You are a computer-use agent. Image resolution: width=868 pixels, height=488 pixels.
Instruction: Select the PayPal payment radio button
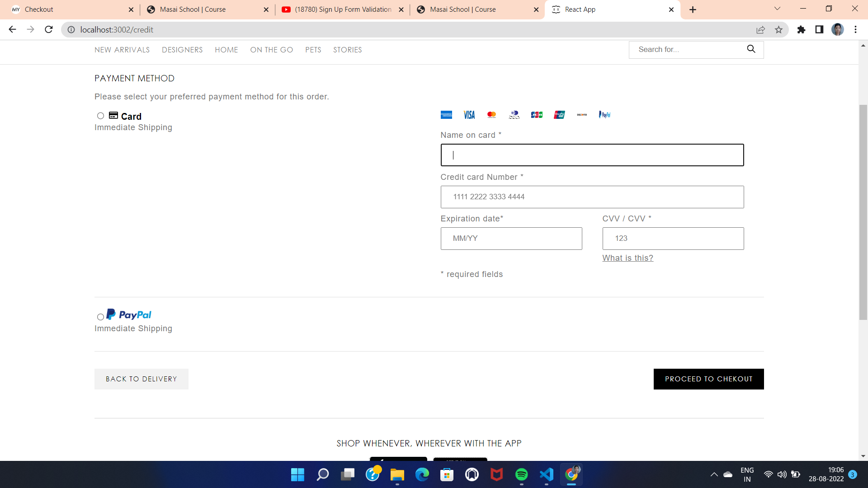100,317
